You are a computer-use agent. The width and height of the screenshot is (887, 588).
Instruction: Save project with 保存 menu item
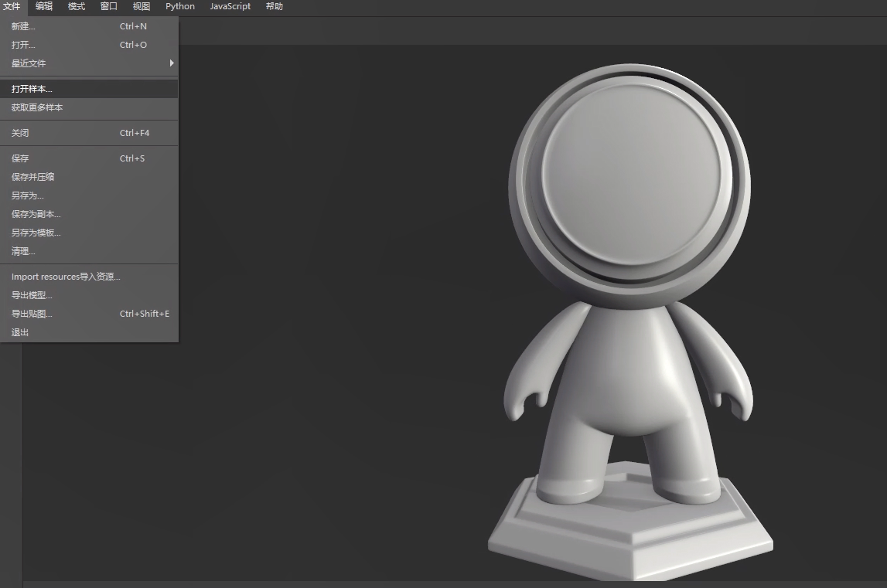click(x=20, y=158)
